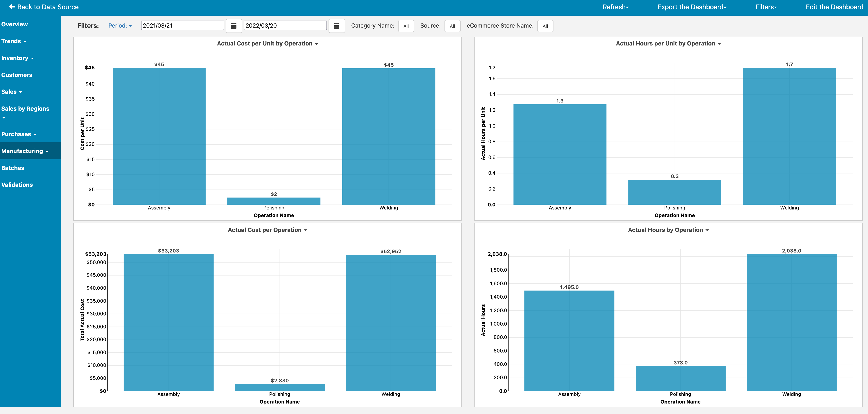Viewport: 868px width, 414px height.
Task: Open the end date calendar picker
Action: (337, 26)
